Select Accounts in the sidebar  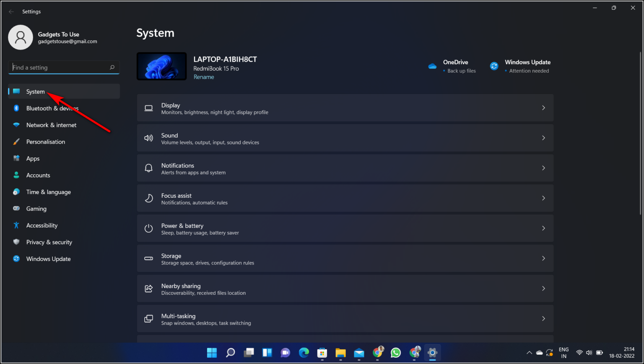coord(38,175)
